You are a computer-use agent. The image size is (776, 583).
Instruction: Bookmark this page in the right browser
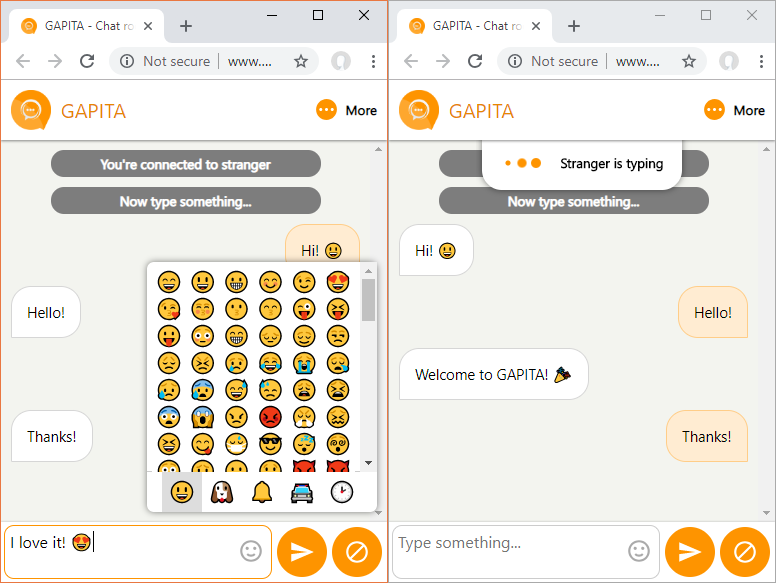pos(689,61)
